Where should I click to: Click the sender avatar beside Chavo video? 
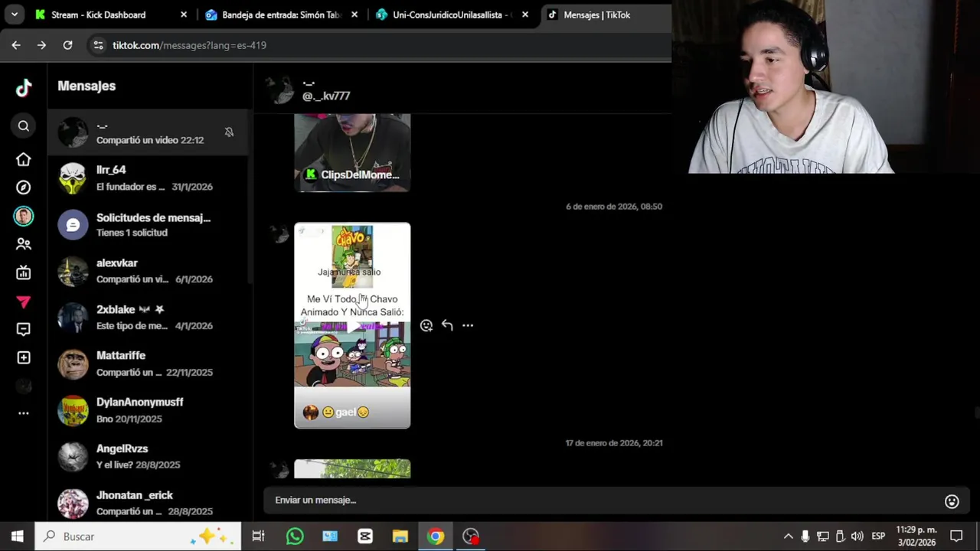coord(279,234)
